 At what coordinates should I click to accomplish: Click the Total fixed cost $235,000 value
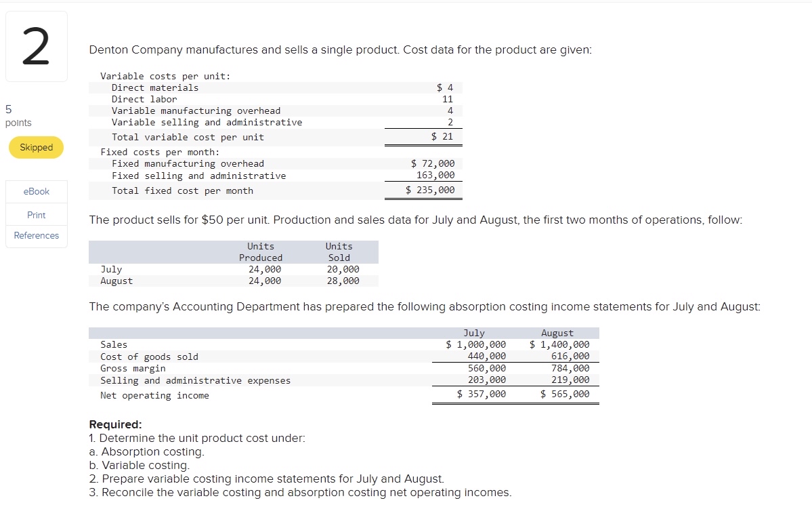coord(430,190)
